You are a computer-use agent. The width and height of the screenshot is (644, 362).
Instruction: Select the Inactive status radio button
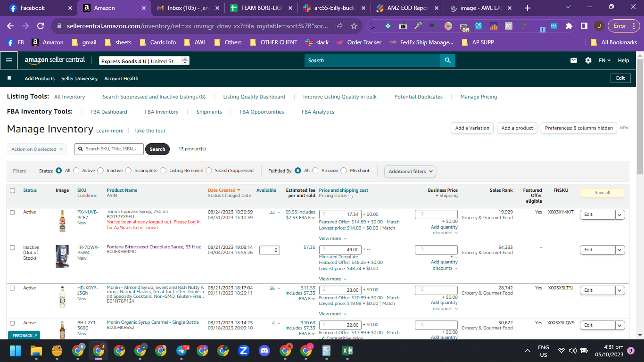pyautogui.click(x=100, y=171)
